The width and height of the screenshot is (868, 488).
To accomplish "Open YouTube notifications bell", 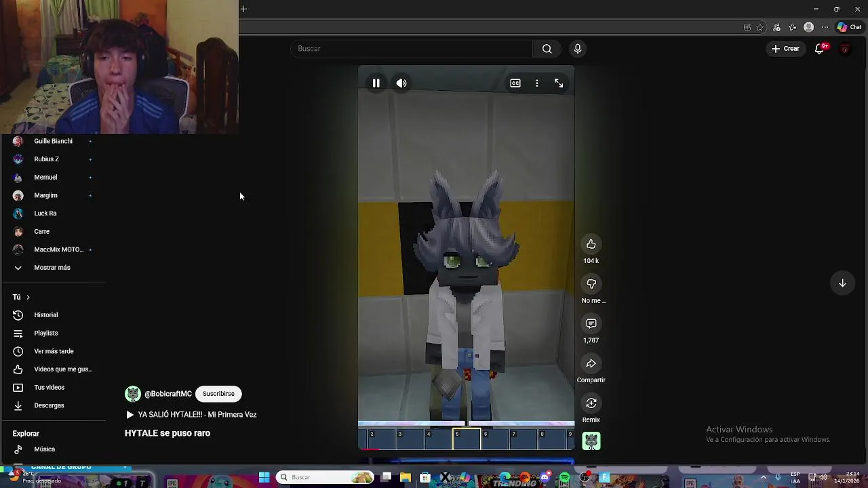I will point(819,49).
